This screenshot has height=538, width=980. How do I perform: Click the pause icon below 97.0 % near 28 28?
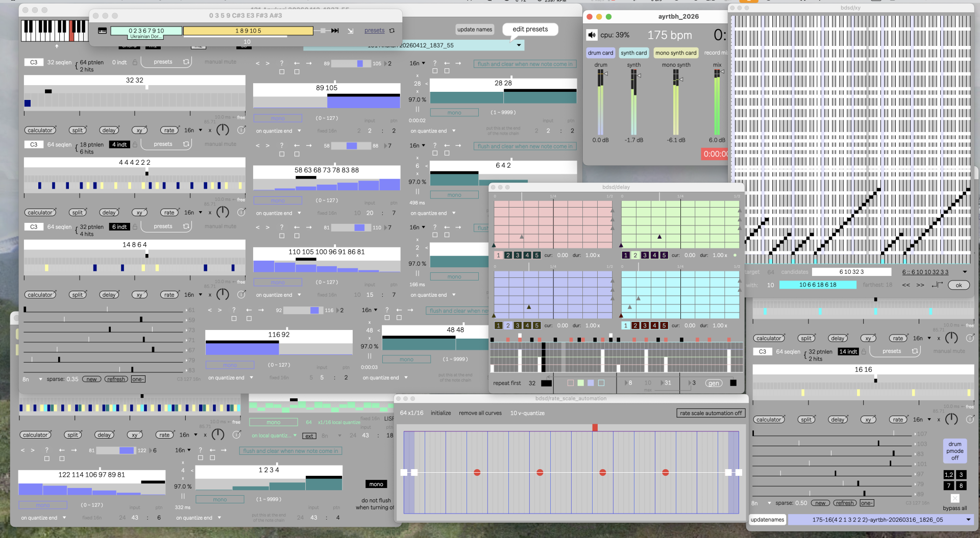coord(417,109)
